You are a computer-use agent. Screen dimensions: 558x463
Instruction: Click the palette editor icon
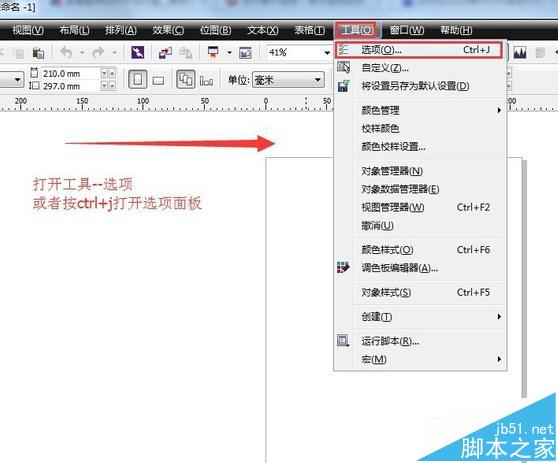coord(343,267)
